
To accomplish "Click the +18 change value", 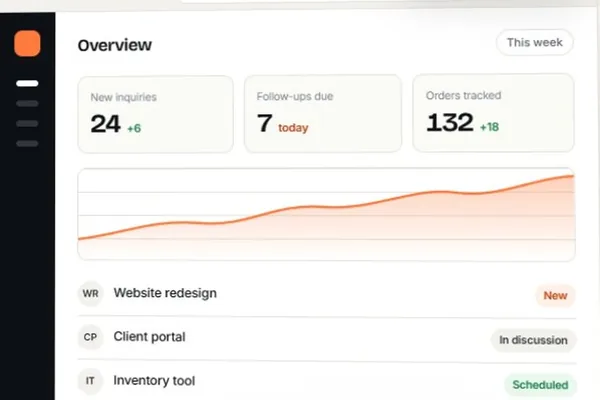I will pyautogui.click(x=489, y=127).
